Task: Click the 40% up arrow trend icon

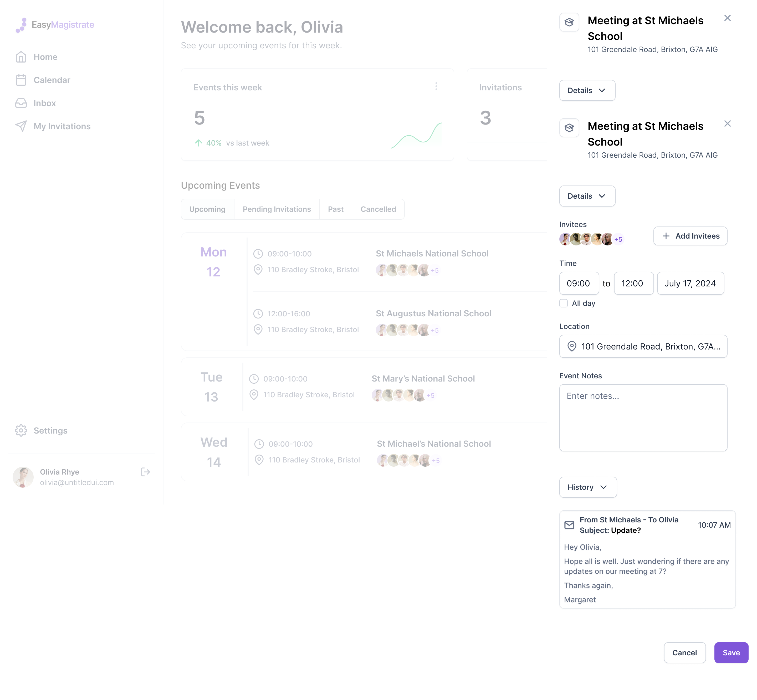Action: coord(198,143)
